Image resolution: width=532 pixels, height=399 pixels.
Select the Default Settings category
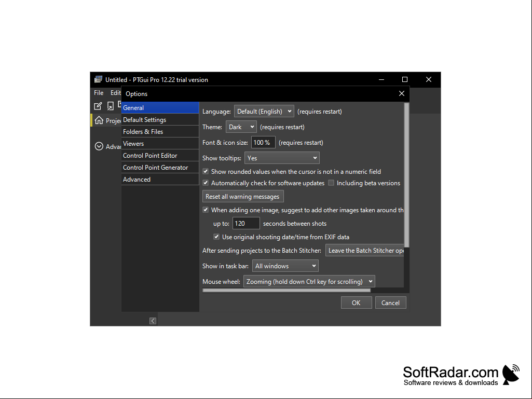click(x=160, y=119)
